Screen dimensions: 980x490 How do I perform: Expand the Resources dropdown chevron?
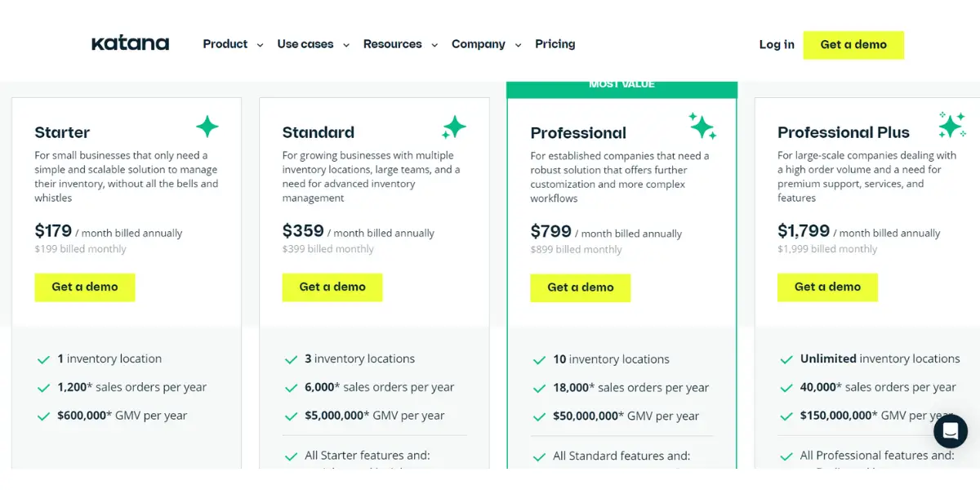tap(434, 45)
